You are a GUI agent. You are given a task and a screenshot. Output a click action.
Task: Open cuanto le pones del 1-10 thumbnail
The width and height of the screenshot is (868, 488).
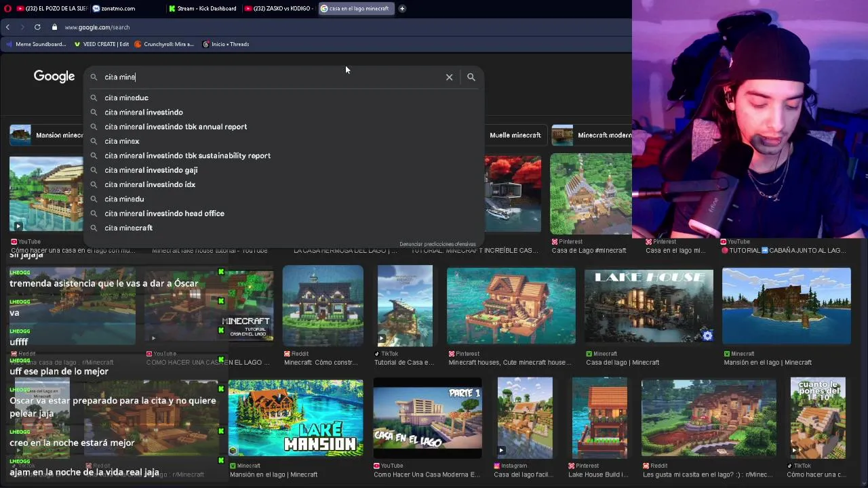[x=818, y=418]
